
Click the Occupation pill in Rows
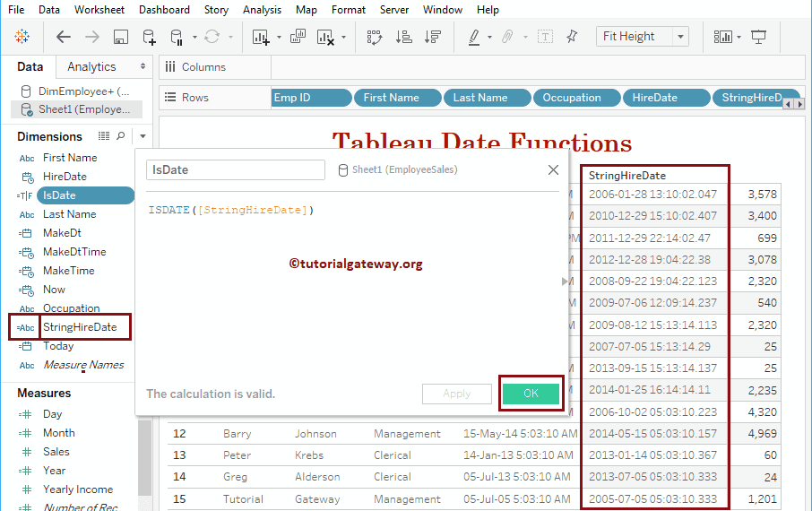click(x=576, y=98)
